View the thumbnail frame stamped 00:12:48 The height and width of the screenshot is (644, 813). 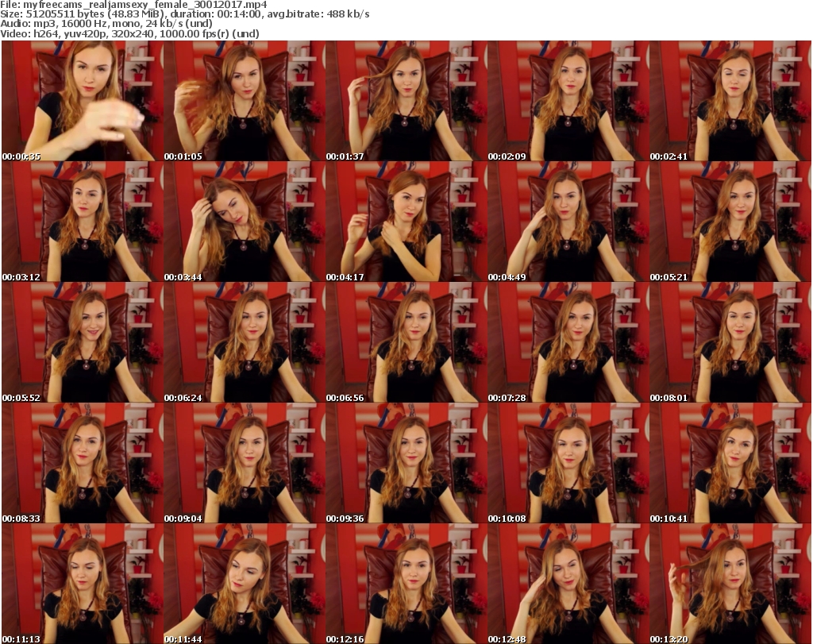[x=568, y=584]
